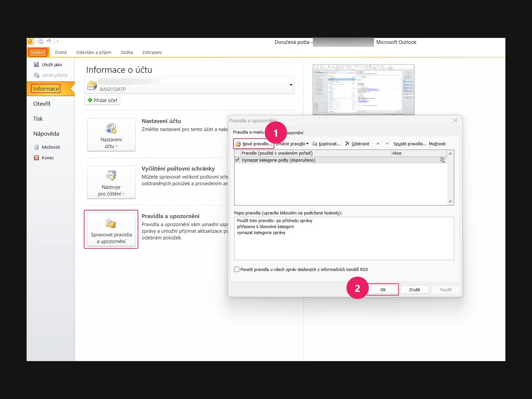Click the Možnosti icon in the left sidebar
This screenshot has height=399, width=532.
click(x=37, y=147)
